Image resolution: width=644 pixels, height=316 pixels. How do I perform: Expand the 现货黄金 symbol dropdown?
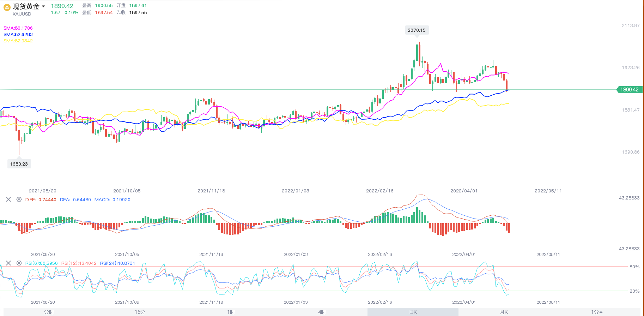pyautogui.click(x=43, y=6)
